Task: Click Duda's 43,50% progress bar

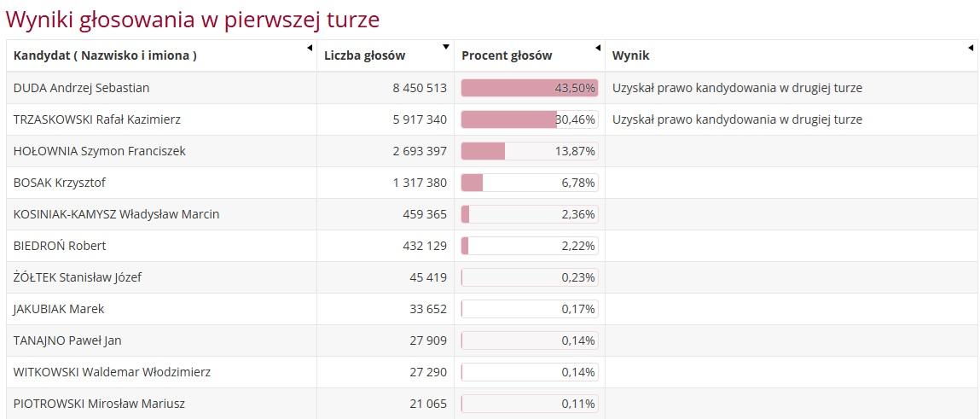Action: (529, 88)
